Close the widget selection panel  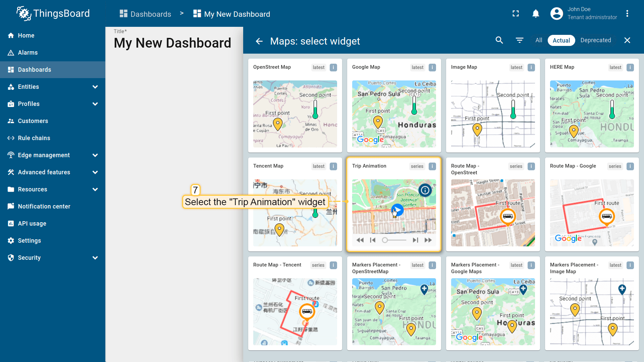coord(627,40)
